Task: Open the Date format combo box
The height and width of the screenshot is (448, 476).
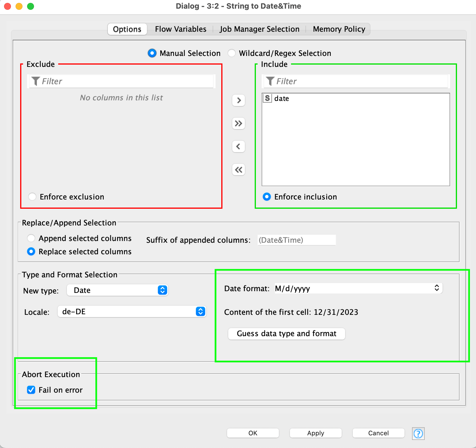Action: [358, 288]
